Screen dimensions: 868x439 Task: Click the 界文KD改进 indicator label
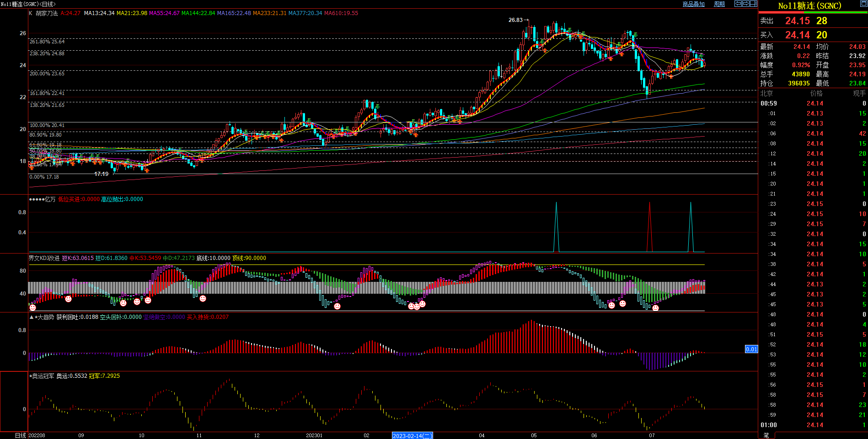pyautogui.click(x=44, y=258)
